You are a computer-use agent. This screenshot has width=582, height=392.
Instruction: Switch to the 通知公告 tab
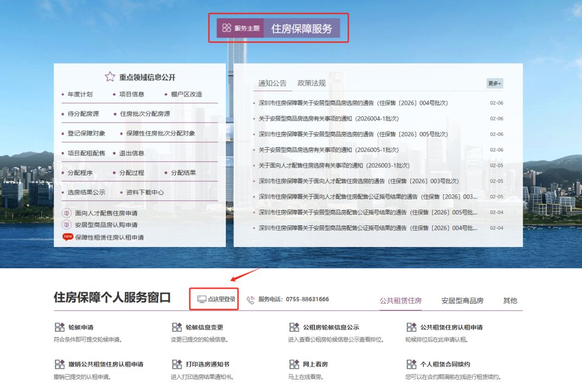(273, 83)
